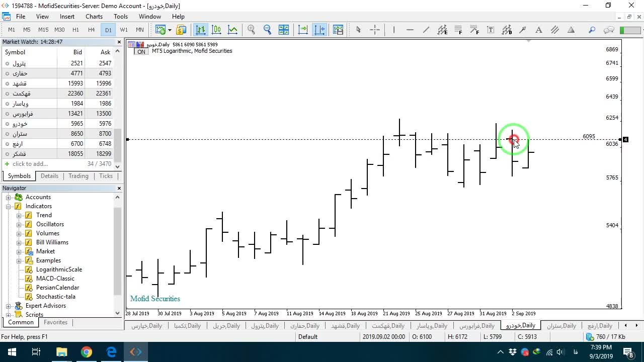Screen dimensions: 644x362
Task: Switch to candlestick chart icon
Action: [217, 30]
